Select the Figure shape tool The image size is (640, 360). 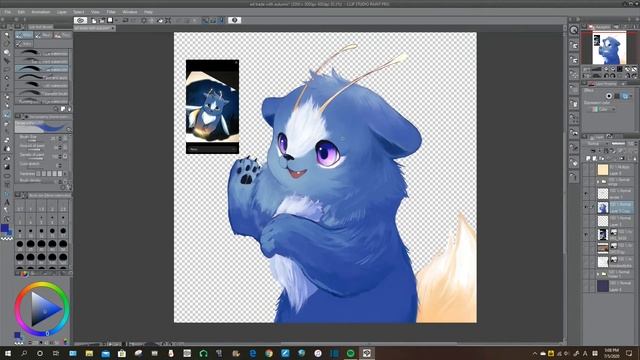click(x=7, y=176)
